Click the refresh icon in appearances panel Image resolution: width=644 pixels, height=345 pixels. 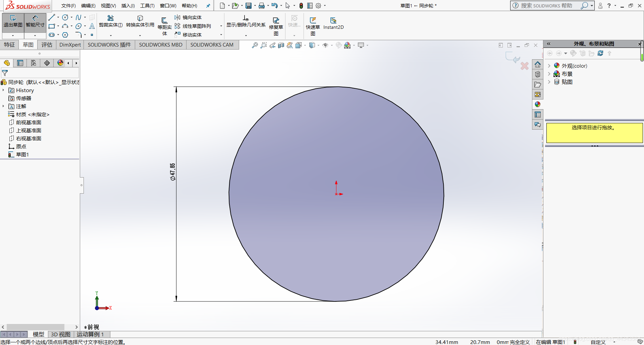tap(600, 53)
